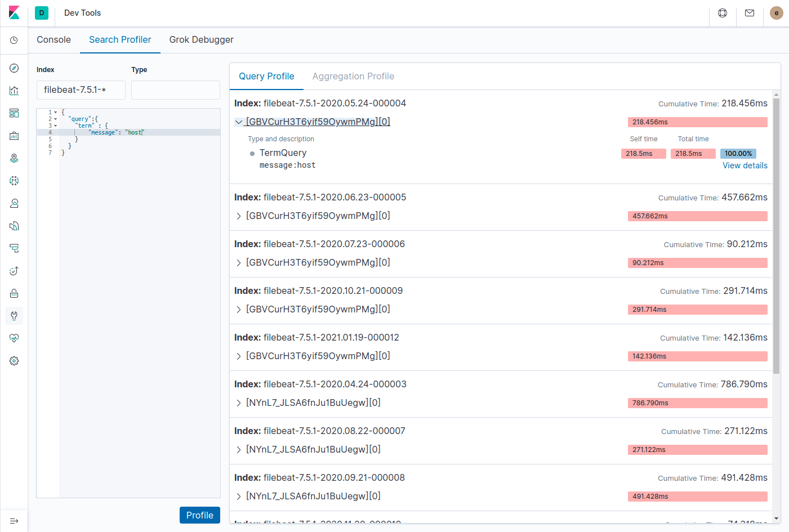789x532 pixels.
Task: Open Stack Monitoring from the sidebar
Action: [14, 338]
